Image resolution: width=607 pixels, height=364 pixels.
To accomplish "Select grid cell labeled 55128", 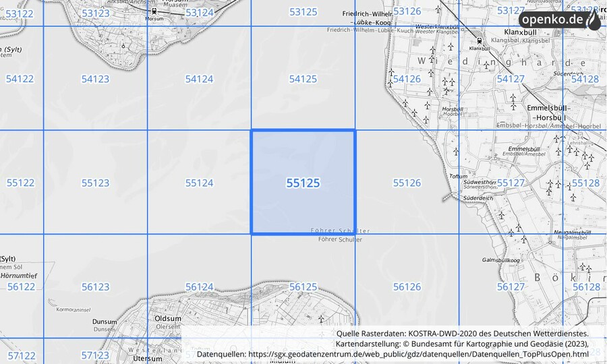I will (585, 182).
